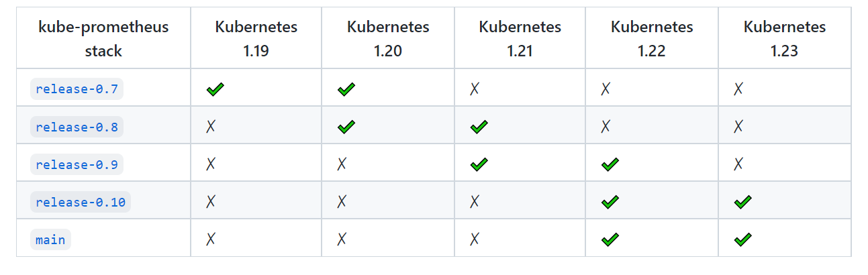Screen dimensions: 868x275
Task: Click the kube-prometheus stack header cell
Action: click(103, 38)
